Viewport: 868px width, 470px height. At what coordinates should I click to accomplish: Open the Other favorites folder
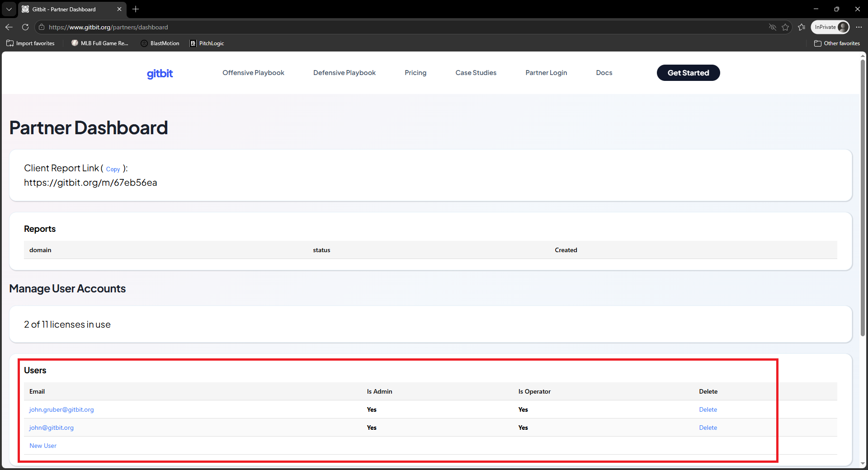(x=837, y=43)
